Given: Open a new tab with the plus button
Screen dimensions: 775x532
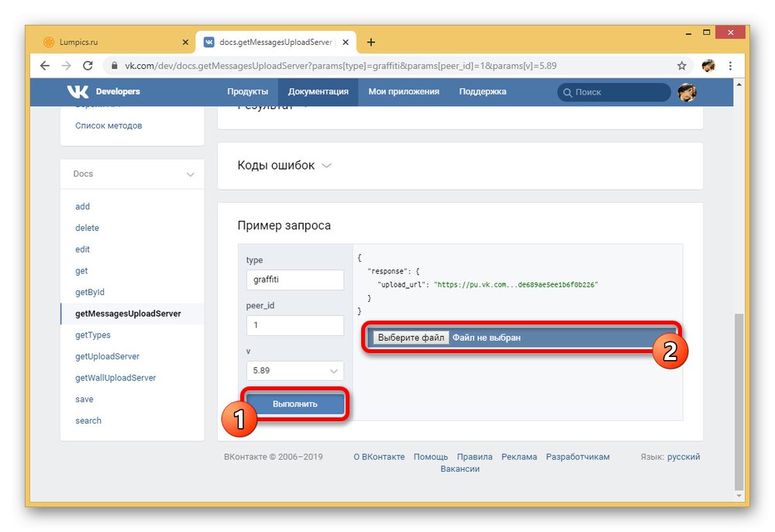Looking at the screenshot, I should tap(370, 43).
